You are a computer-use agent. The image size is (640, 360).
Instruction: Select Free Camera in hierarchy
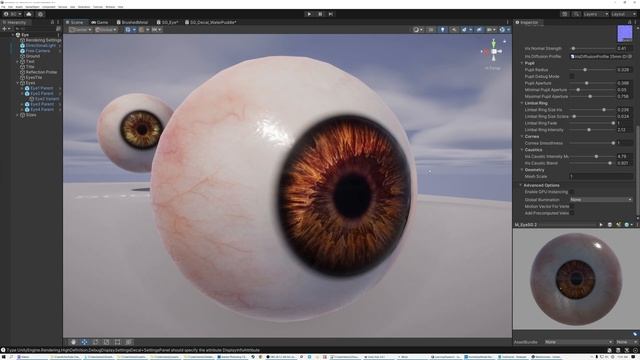(x=38, y=51)
